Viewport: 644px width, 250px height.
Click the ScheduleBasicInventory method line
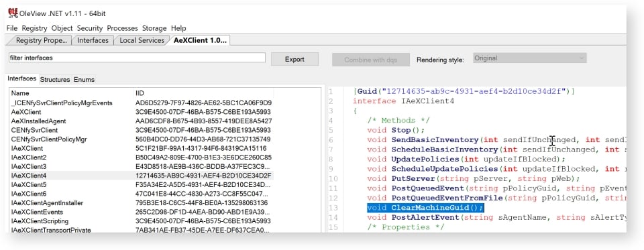tap(496, 149)
